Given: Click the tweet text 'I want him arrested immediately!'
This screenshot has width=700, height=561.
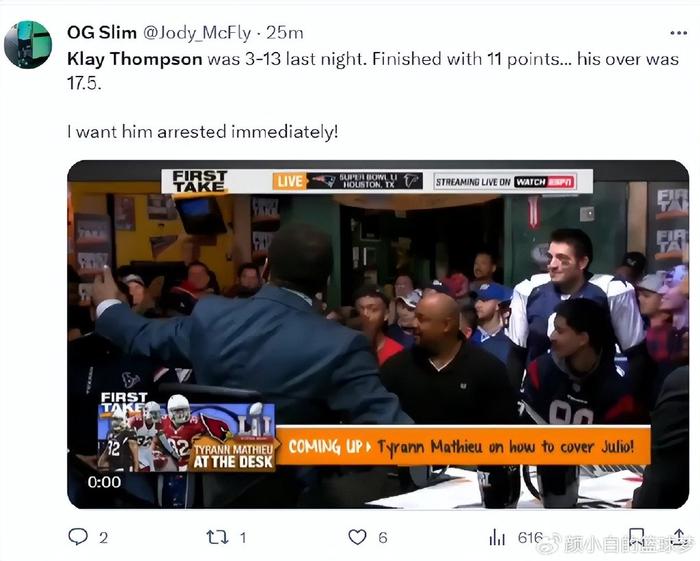Looking at the screenshot, I should pos(203,132).
